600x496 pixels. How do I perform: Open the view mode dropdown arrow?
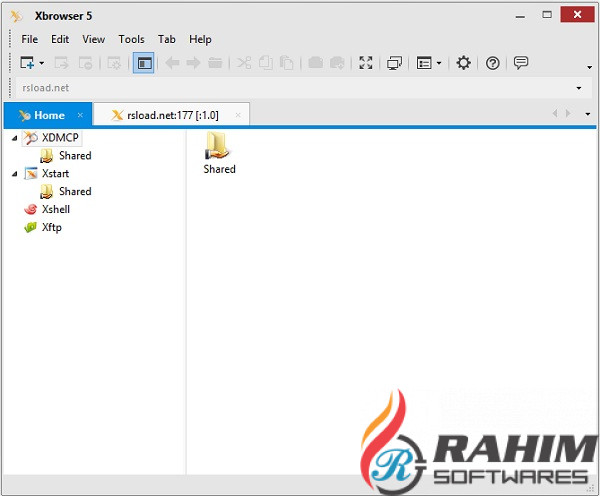tap(439, 63)
